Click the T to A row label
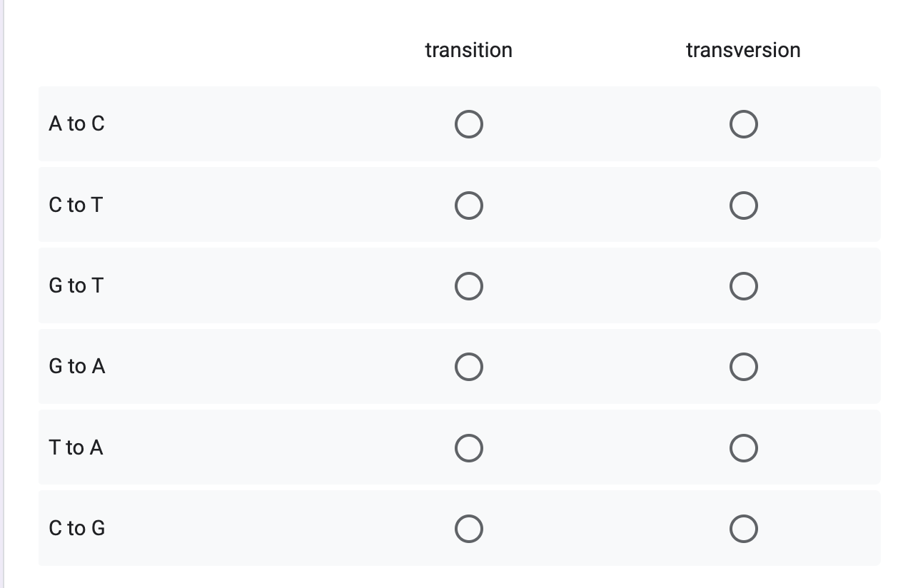 pyautogui.click(x=74, y=447)
